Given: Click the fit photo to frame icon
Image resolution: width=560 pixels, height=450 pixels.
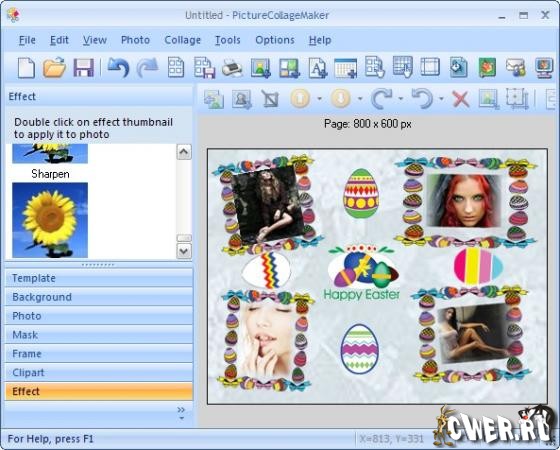Looking at the screenshot, I should (489, 99).
